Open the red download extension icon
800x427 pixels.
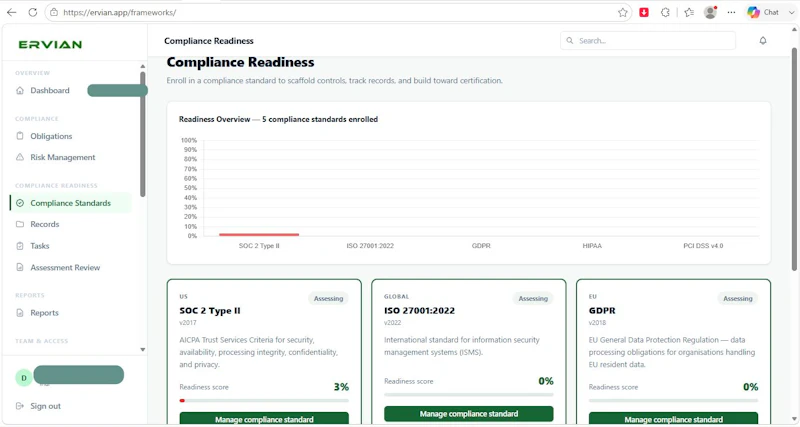644,12
